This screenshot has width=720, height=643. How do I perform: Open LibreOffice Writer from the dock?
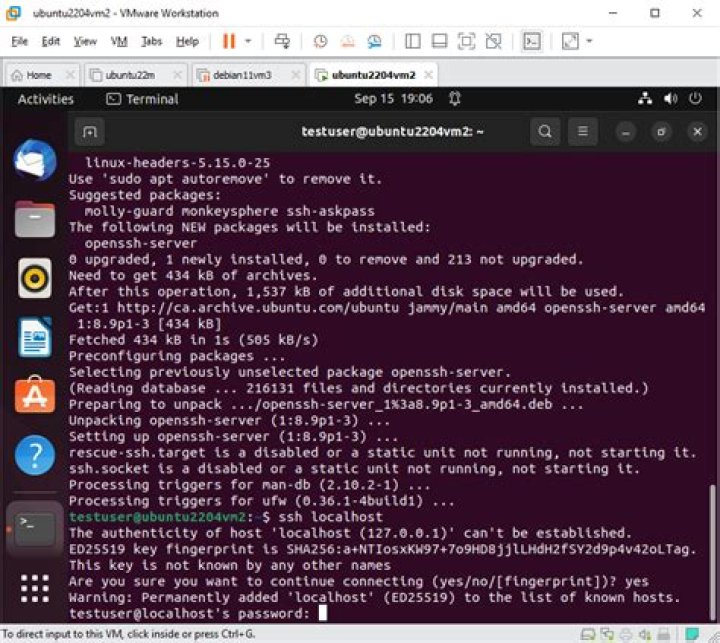[35, 337]
